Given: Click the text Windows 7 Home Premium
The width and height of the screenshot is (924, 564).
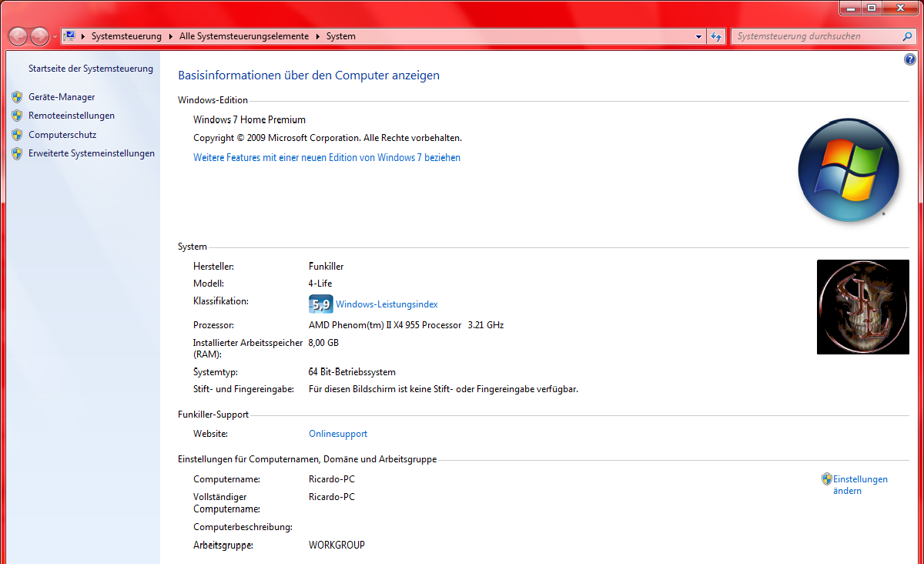Looking at the screenshot, I should pyautogui.click(x=249, y=119).
